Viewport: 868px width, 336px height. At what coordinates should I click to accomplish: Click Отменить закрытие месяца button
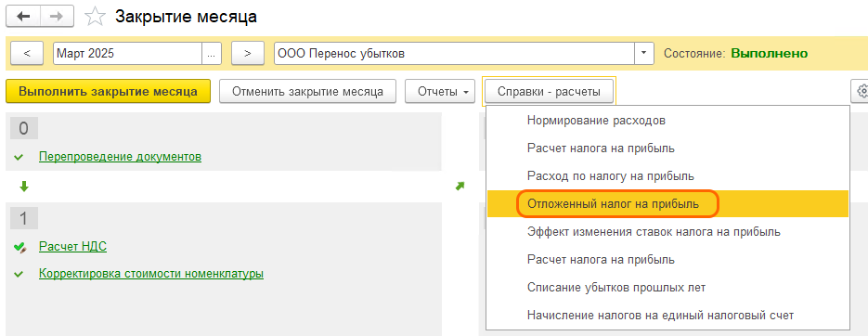pos(308,91)
